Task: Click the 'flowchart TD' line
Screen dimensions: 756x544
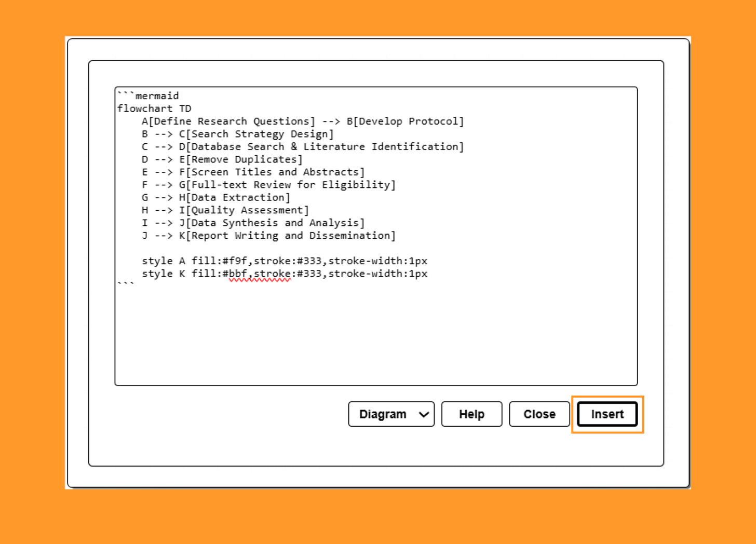Action: pyautogui.click(x=154, y=108)
